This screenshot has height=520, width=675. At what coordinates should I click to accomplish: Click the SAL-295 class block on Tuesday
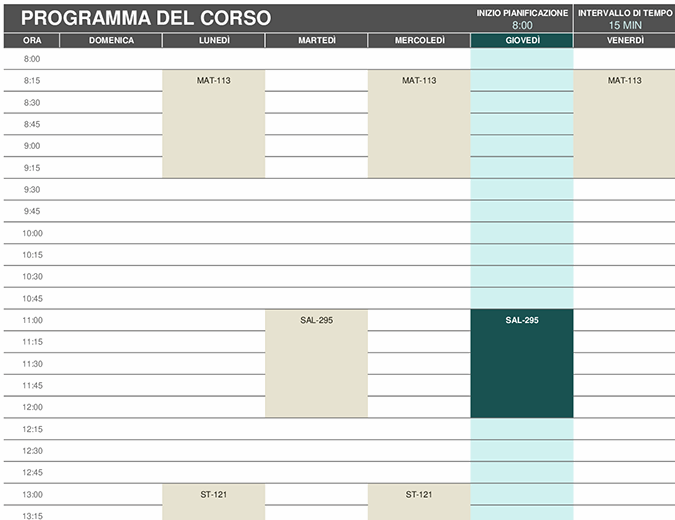point(316,363)
